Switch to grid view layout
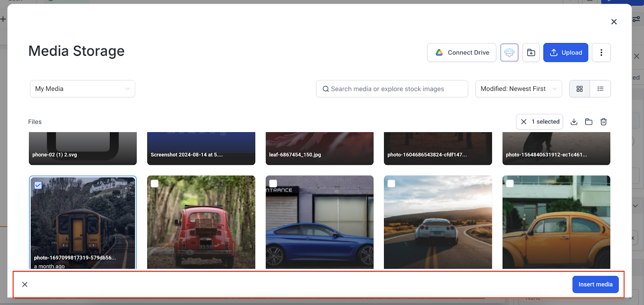The image size is (644, 305). click(x=580, y=89)
